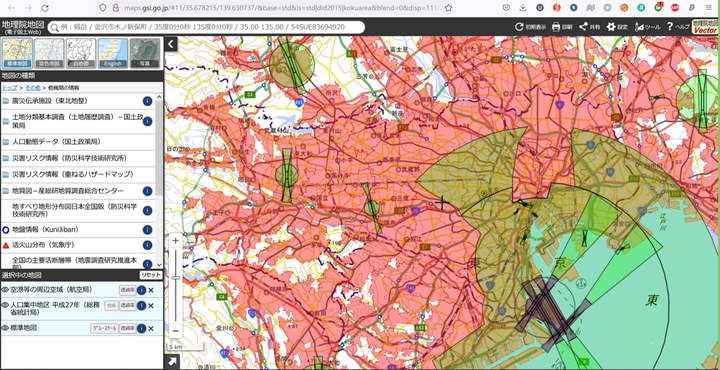Click the Adblock Plus extension icon
This screenshot has height=370, width=720.
coord(675,7)
